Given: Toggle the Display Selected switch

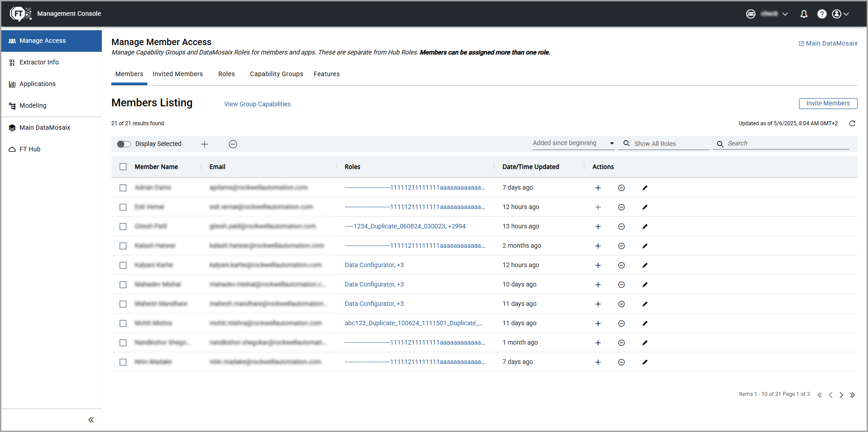Looking at the screenshot, I should tap(123, 144).
